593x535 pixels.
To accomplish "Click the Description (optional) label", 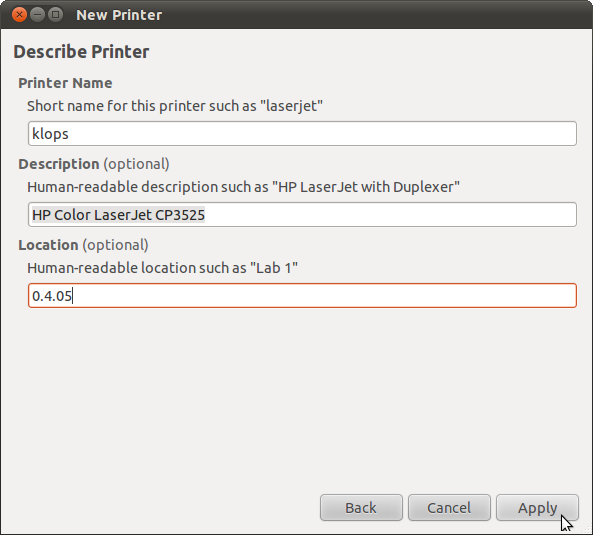I will [94, 164].
